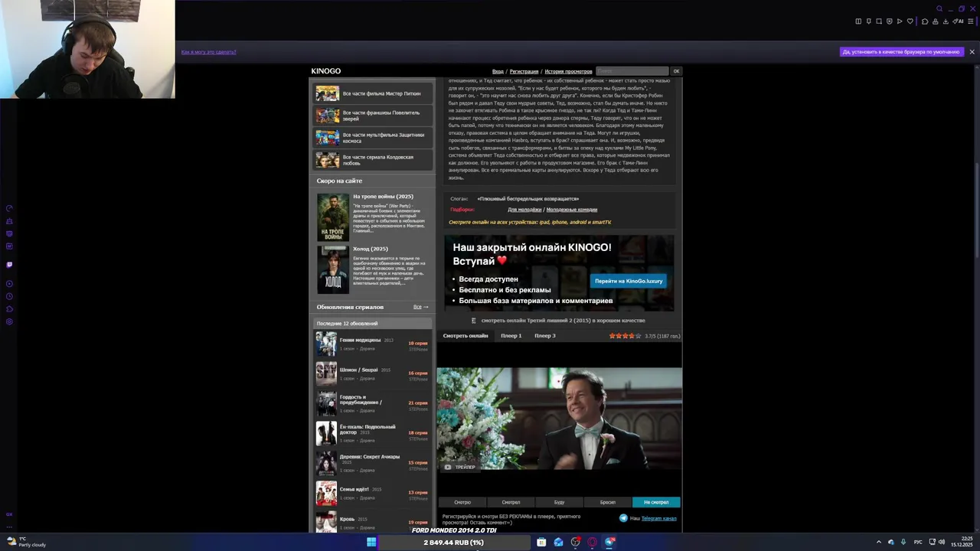This screenshot has width=980, height=551.
Task: Open Opera GX icon in taskbar
Action: coord(592,542)
